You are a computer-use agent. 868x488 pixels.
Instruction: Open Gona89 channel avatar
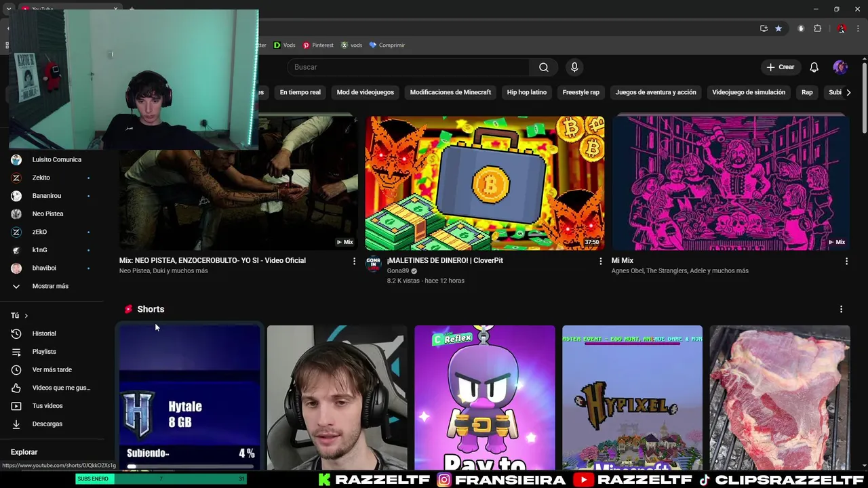click(x=373, y=264)
